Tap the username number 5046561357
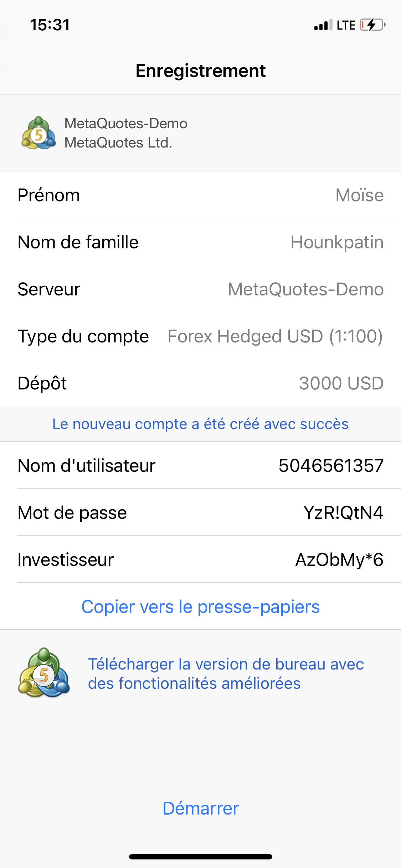Screen dimensions: 401x868 [x=331, y=466]
